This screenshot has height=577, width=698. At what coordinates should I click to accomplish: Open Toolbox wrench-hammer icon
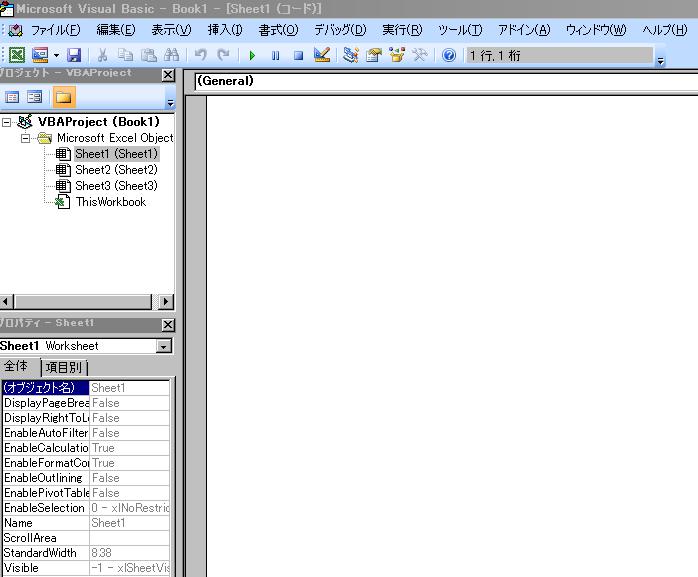[x=419, y=55]
